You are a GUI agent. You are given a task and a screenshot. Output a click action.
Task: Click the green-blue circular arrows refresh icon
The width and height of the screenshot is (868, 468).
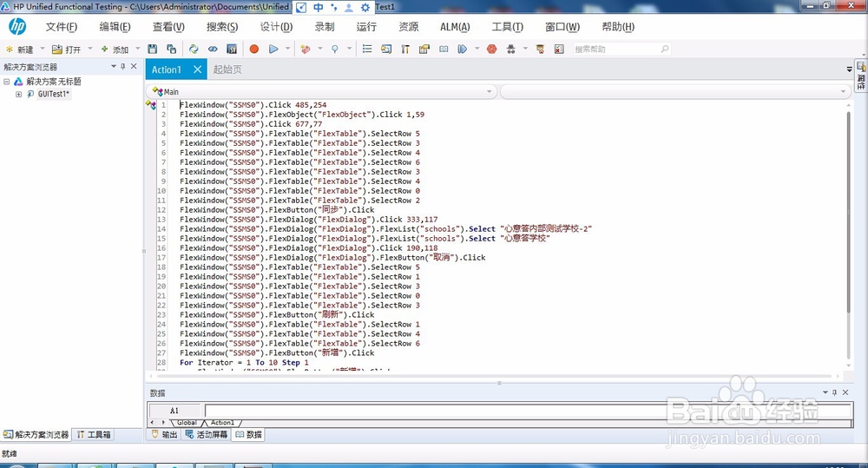pyautogui.click(x=194, y=49)
